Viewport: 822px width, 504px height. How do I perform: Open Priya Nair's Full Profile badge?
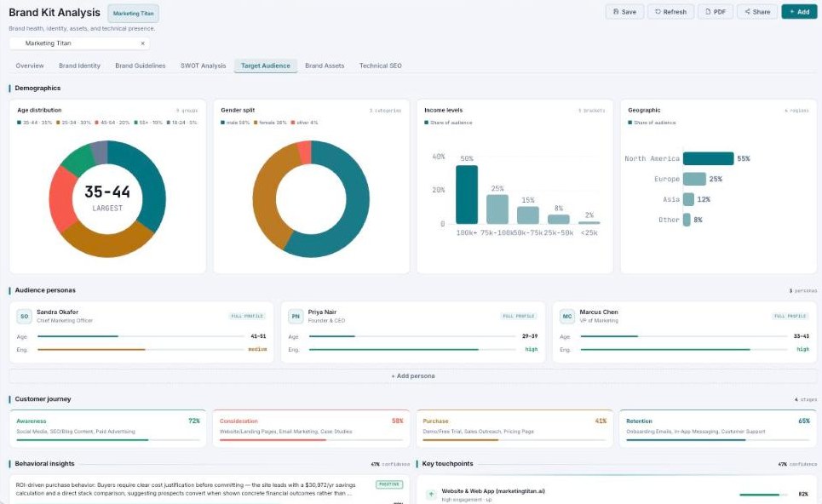(519, 316)
